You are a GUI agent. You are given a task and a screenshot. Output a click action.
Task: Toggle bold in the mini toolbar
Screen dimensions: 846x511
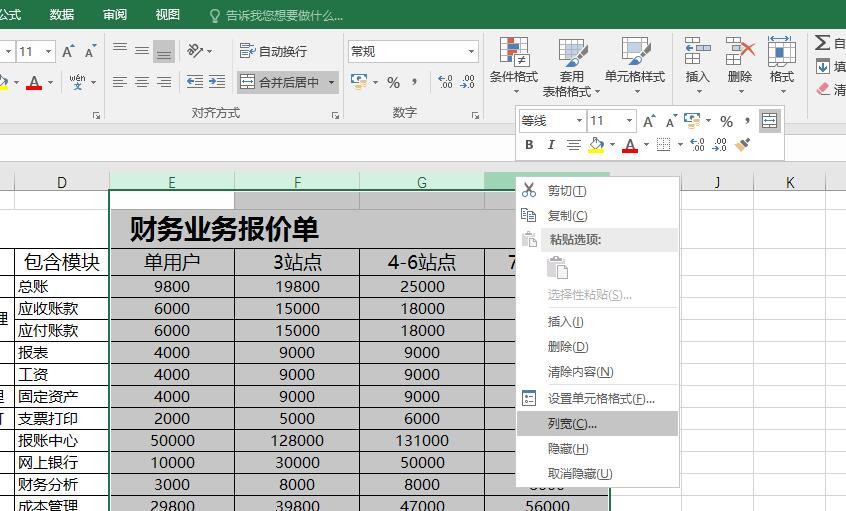point(529,145)
